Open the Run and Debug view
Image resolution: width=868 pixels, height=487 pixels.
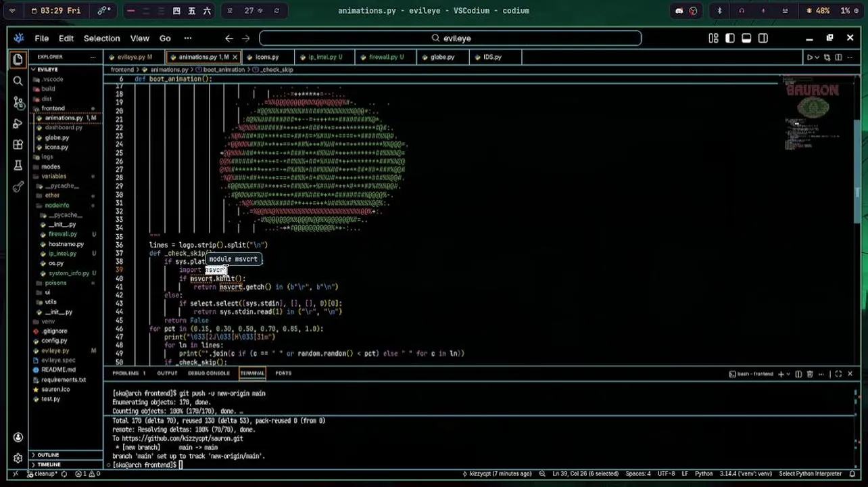pyautogui.click(x=18, y=123)
